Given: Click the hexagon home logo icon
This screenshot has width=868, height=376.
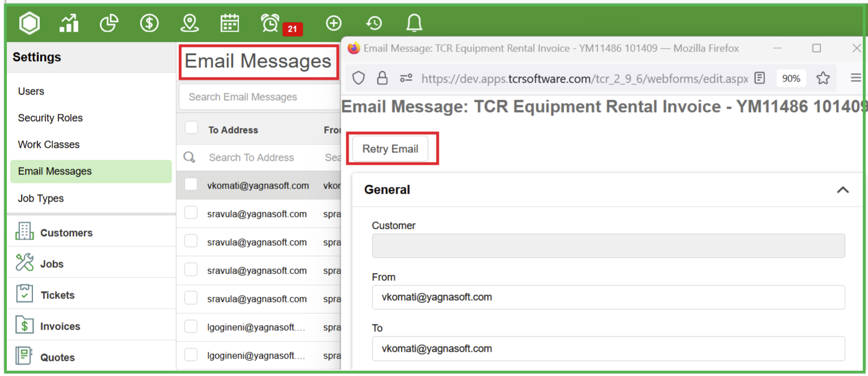Looking at the screenshot, I should (x=29, y=23).
